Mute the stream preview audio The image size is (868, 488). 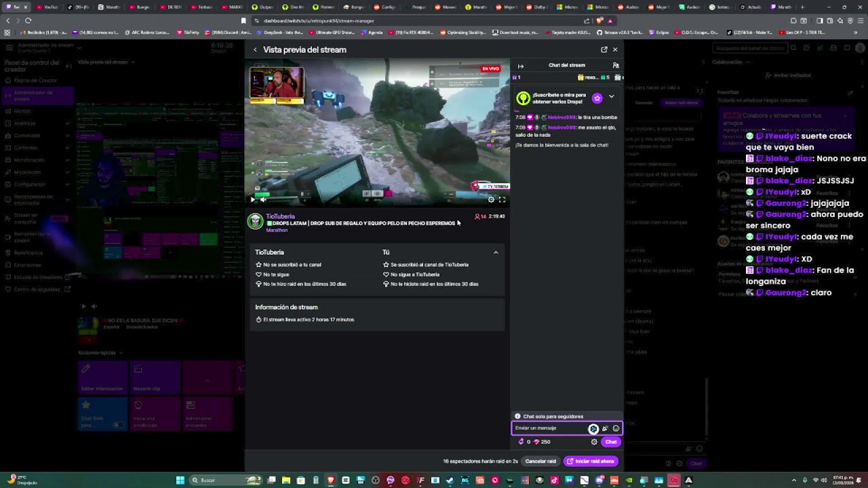[263, 199]
